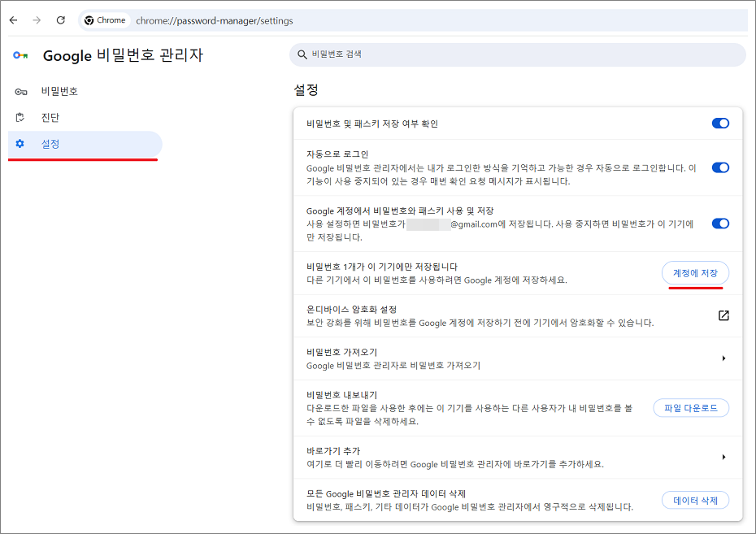Click 비밀번호 1개가 이 기기에만 저장됩니다 text
756x534 pixels.
coord(382,267)
